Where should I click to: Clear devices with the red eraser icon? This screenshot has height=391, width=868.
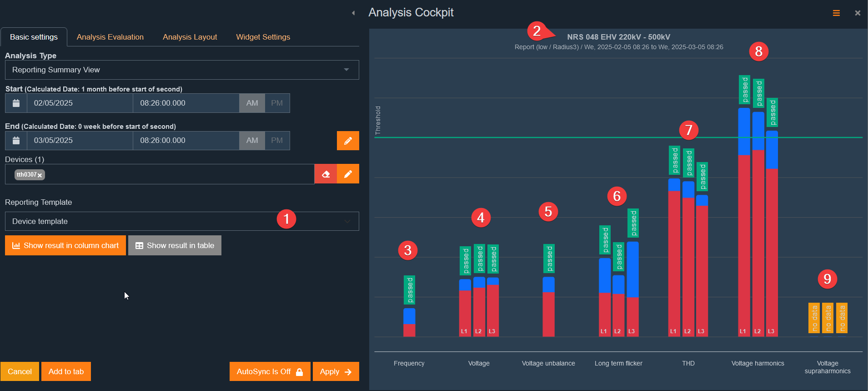(x=326, y=174)
